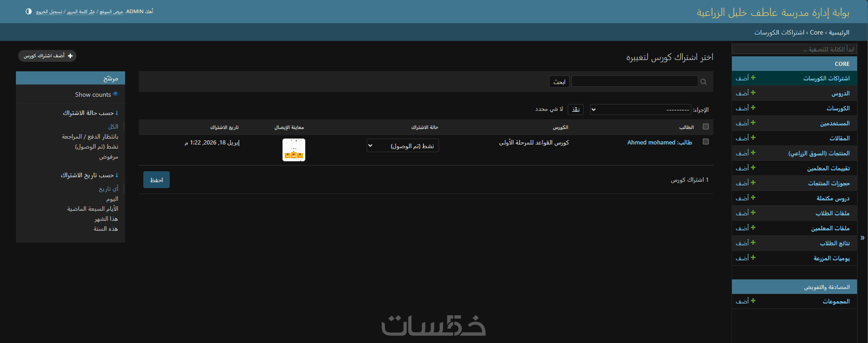Image resolution: width=868 pixels, height=343 pixels.
Task: Filter by status مرفوض
Action: click(109, 157)
